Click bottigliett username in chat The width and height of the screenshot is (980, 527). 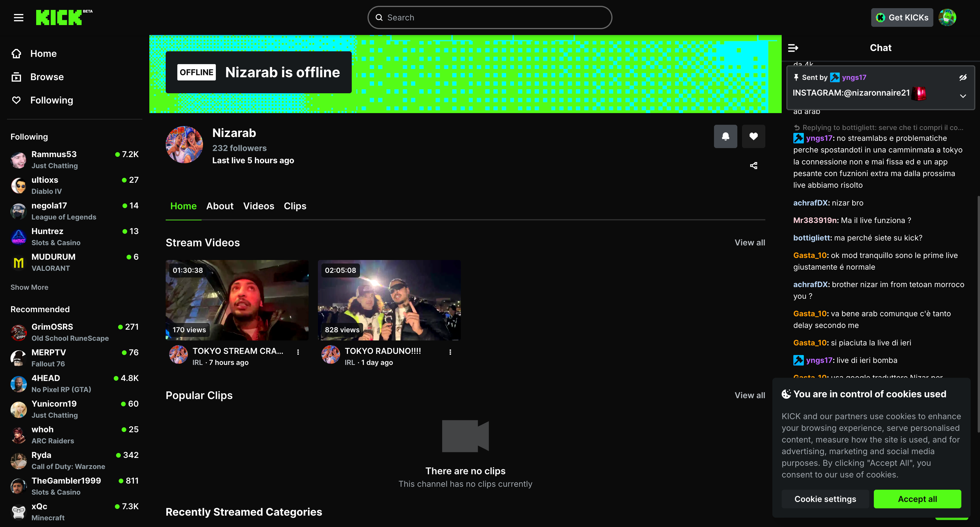coord(812,238)
